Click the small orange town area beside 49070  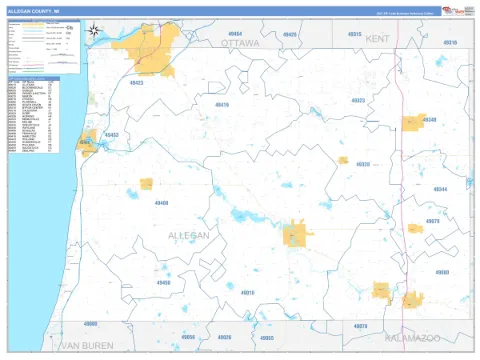click(415, 228)
